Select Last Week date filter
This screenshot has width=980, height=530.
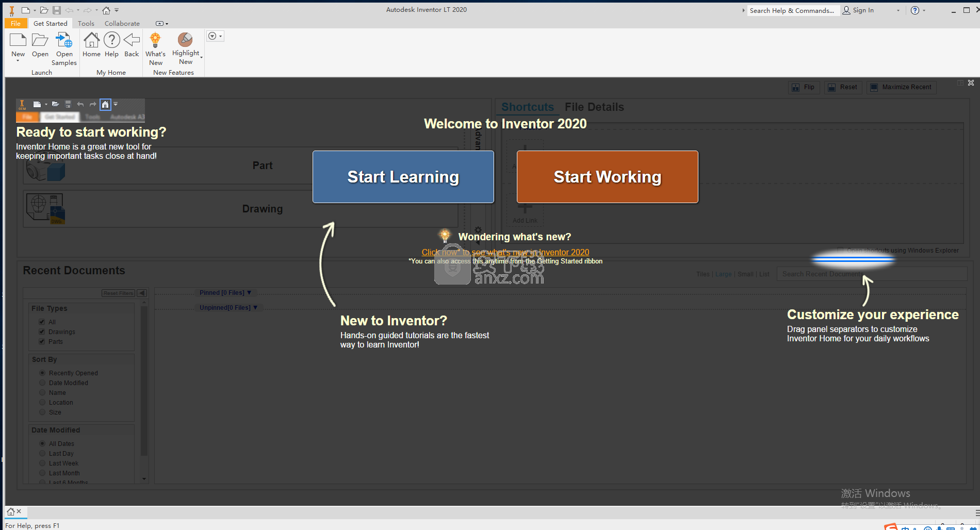[42, 463]
